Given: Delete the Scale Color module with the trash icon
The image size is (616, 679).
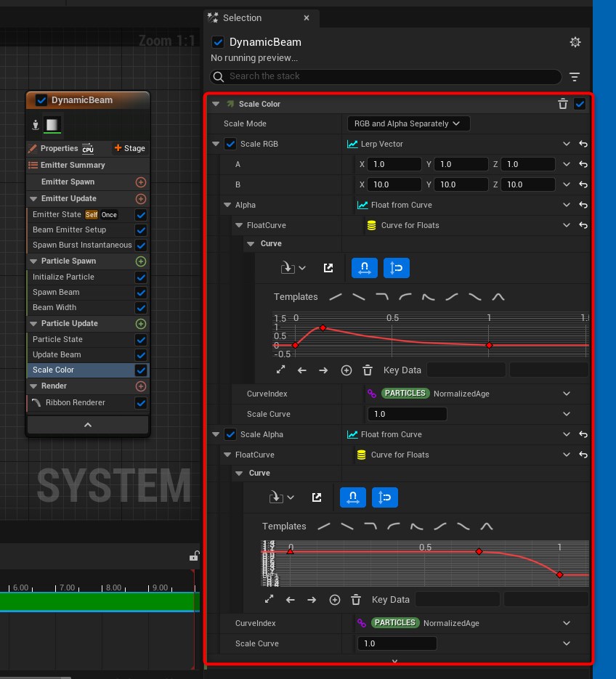Looking at the screenshot, I should [x=563, y=104].
